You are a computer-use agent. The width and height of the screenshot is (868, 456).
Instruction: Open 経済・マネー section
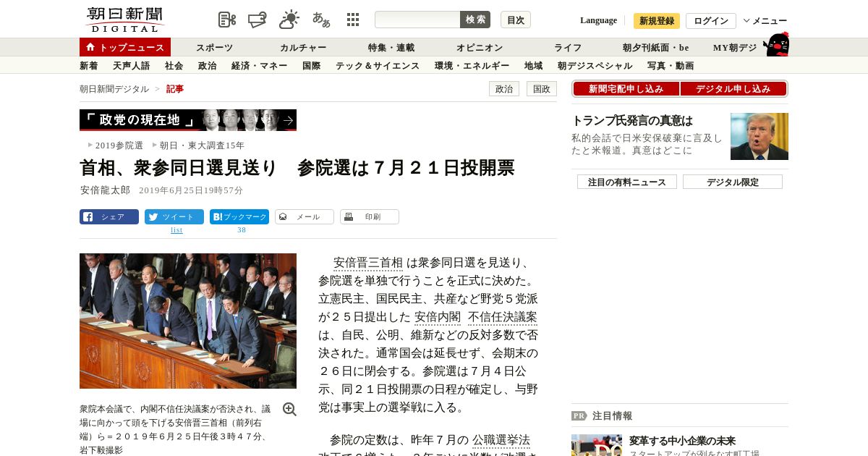pyautogui.click(x=260, y=66)
